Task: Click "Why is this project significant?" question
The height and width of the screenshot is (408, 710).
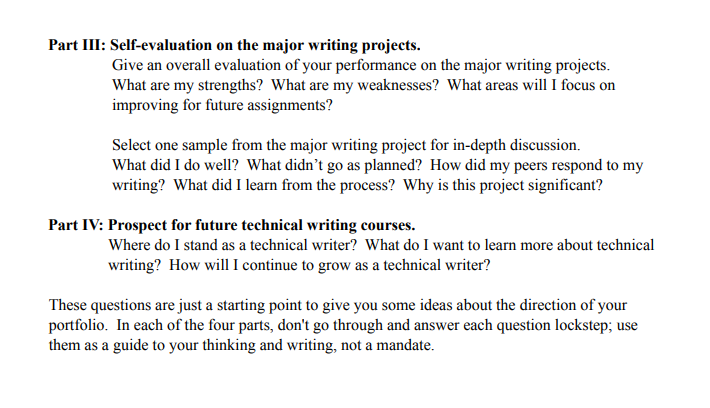Action: point(503,185)
